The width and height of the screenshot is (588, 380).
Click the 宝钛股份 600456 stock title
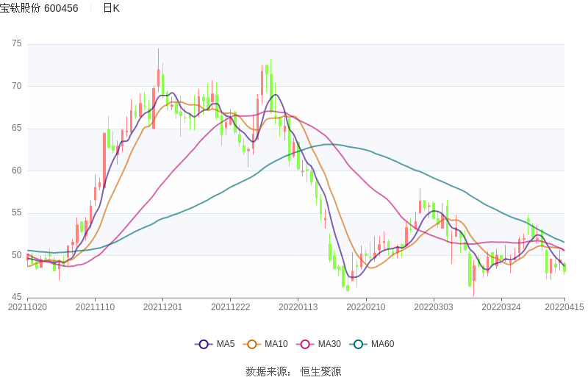tap(39, 8)
